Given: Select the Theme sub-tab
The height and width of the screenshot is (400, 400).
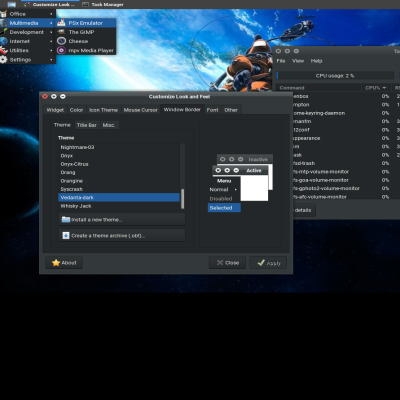Looking at the screenshot, I should (x=62, y=125).
